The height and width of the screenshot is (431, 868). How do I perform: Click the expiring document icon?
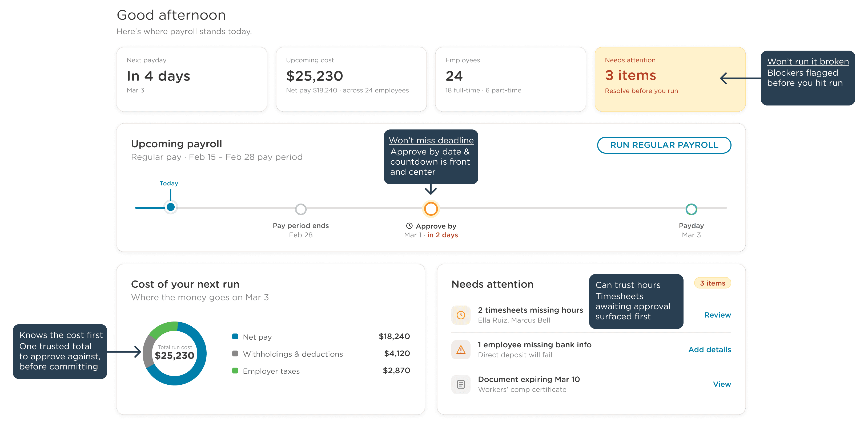tap(461, 384)
